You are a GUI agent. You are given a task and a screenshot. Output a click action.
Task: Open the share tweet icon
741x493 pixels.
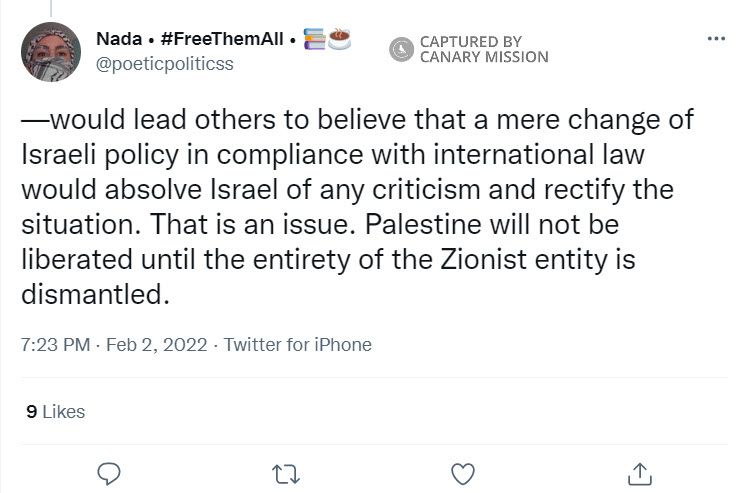[x=640, y=472]
